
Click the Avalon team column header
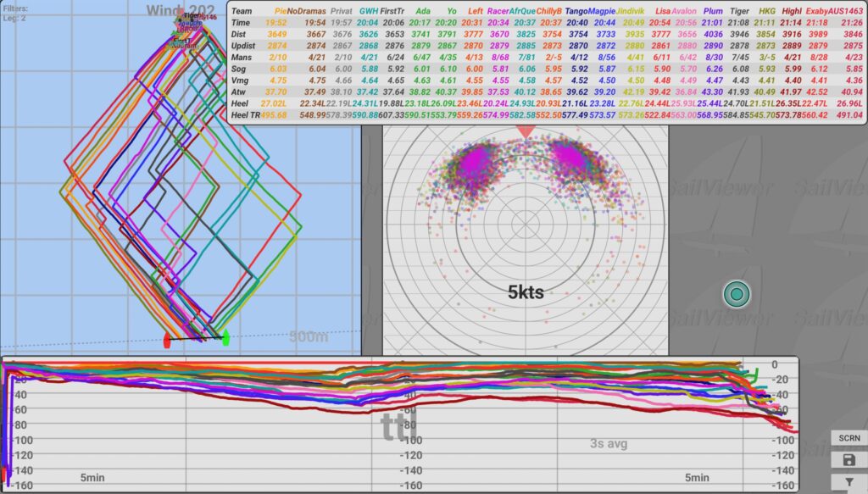coord(684,11)
